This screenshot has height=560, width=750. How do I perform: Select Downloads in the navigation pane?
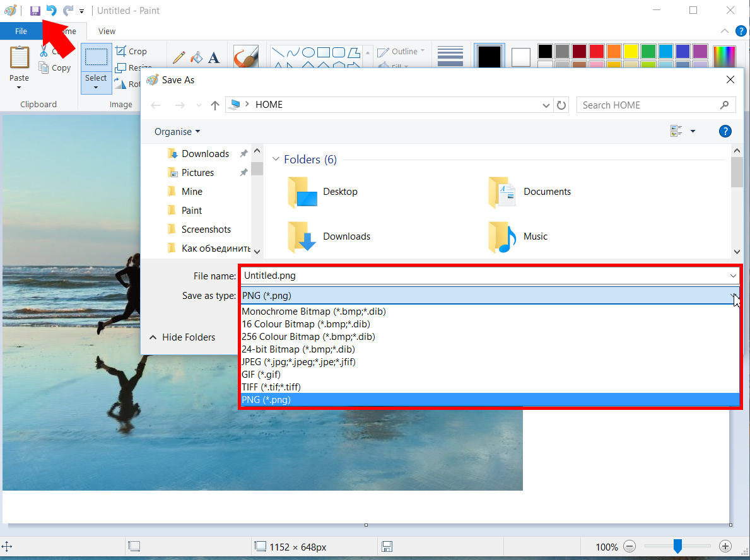(x=205, y=153)
